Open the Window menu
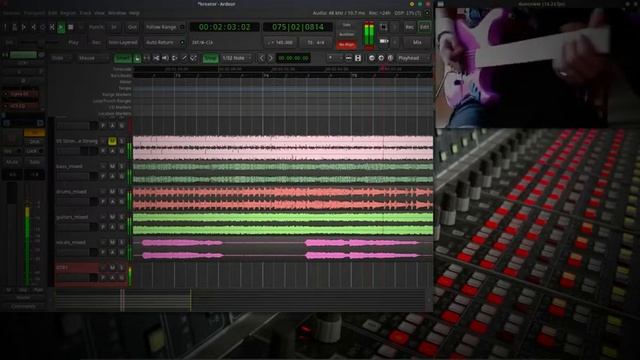Screen dimensions: 640x360 117,13
